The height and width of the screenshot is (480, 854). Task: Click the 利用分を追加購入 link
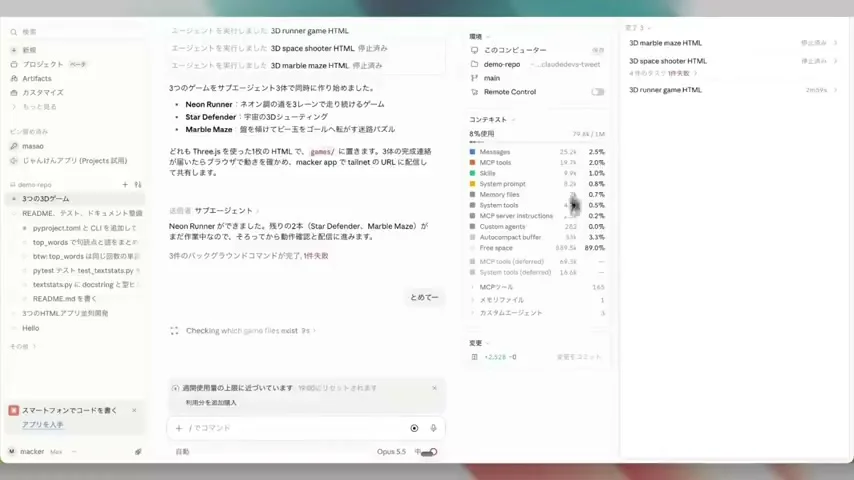211,403
